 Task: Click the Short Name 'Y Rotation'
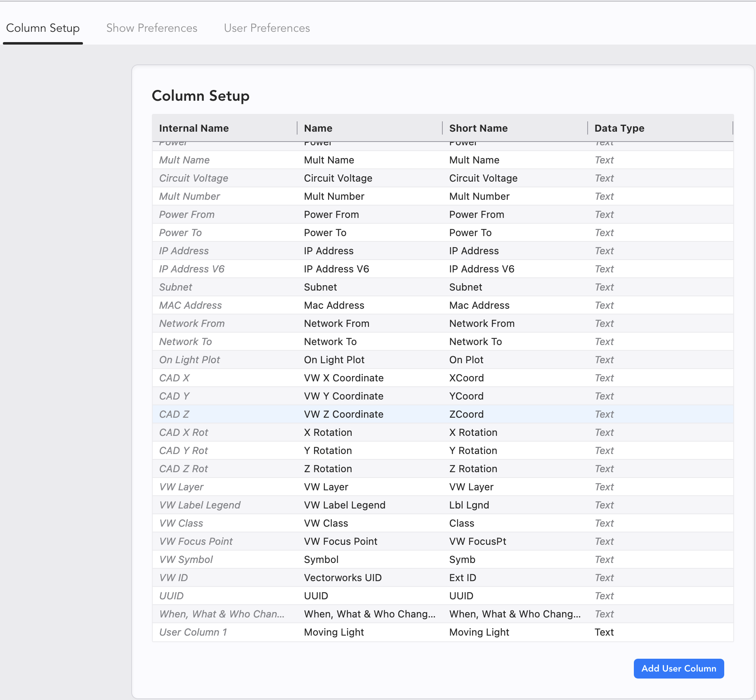coord(473,451)
